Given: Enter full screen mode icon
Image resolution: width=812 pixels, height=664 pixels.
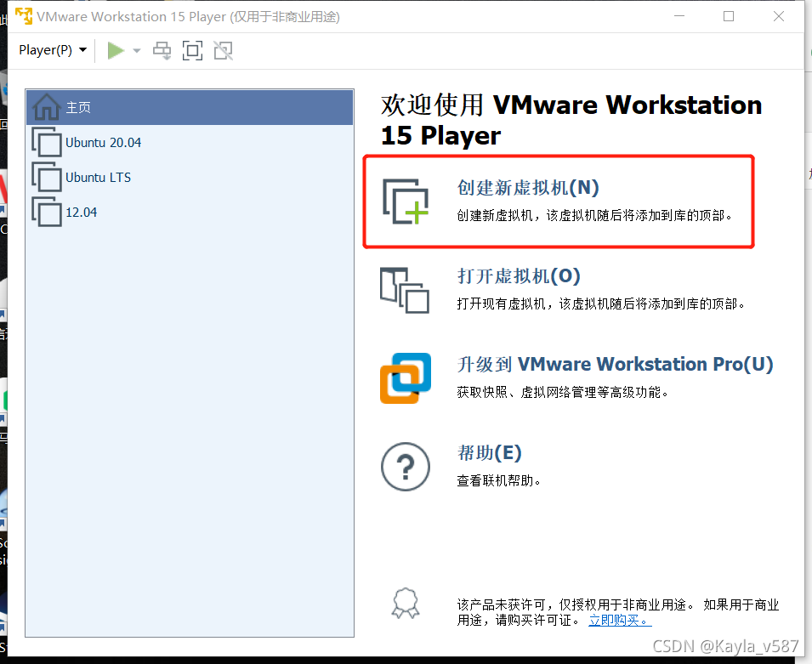Looking at the screenshot, I should (193, 51).
